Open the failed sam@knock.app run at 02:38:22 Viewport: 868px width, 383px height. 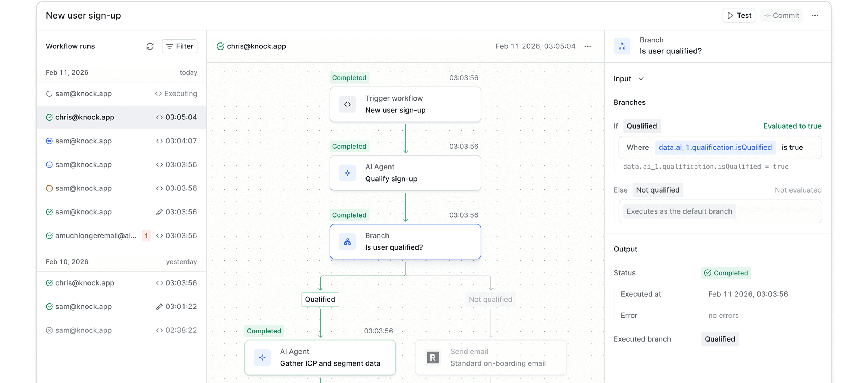click(121, 330)
